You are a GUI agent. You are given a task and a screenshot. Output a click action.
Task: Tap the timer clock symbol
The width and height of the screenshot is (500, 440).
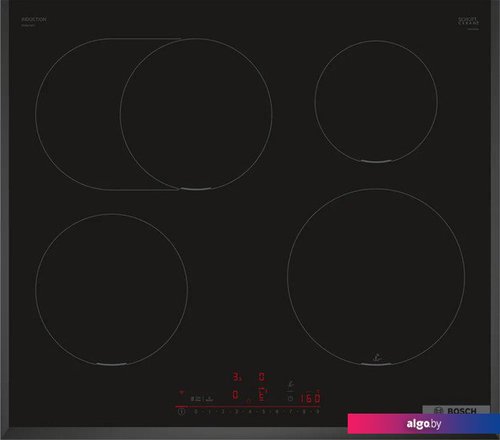(290, 398)
